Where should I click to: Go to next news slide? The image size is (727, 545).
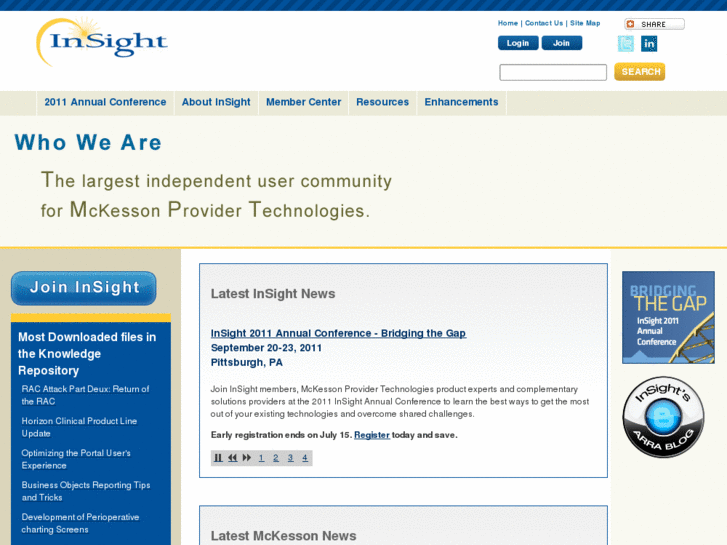[247, 458]
